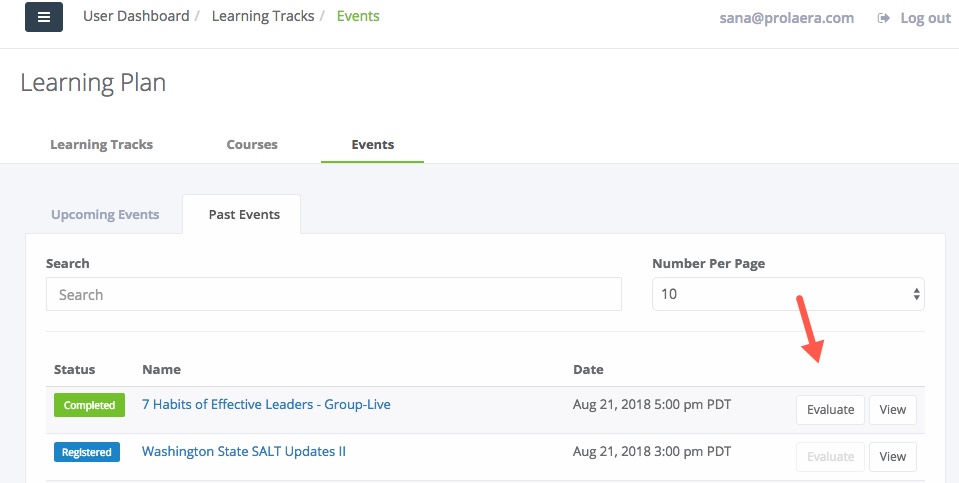
Task: Open the Upcoming Events tab
Action: (x=105, y=215)
